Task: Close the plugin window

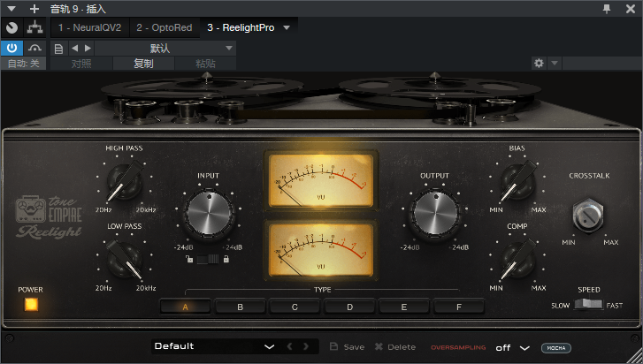Action: 631,9
